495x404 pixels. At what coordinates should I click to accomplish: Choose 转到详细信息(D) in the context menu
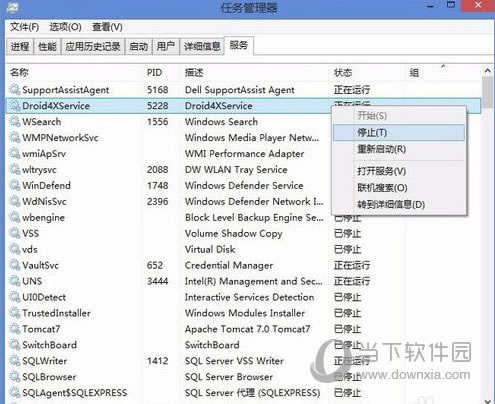pyautogui.click(x=399, y=204)
